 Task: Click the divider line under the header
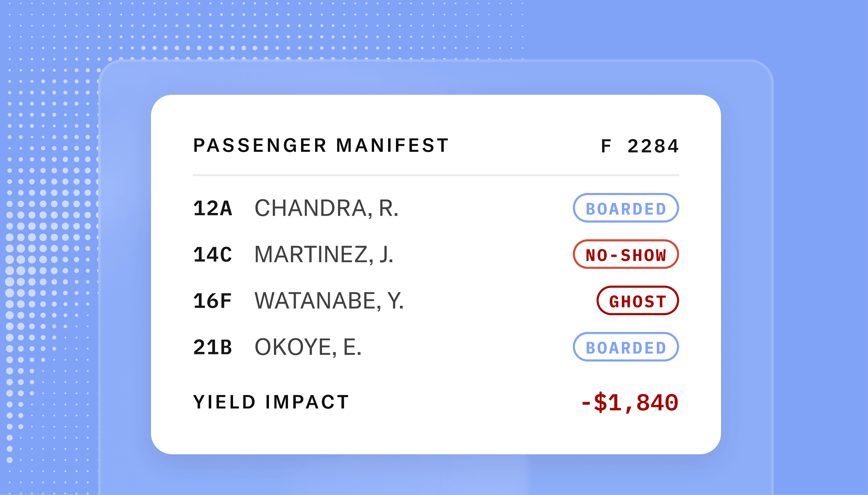436,175
